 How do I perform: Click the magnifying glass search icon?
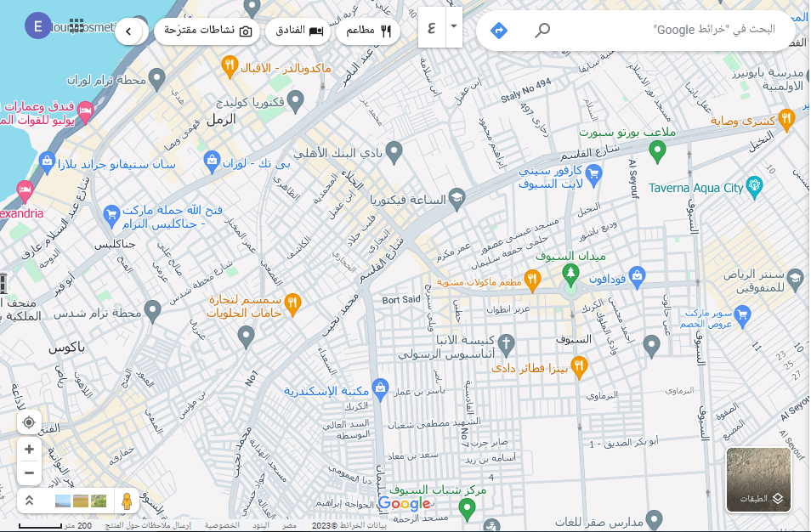(542, 31)
